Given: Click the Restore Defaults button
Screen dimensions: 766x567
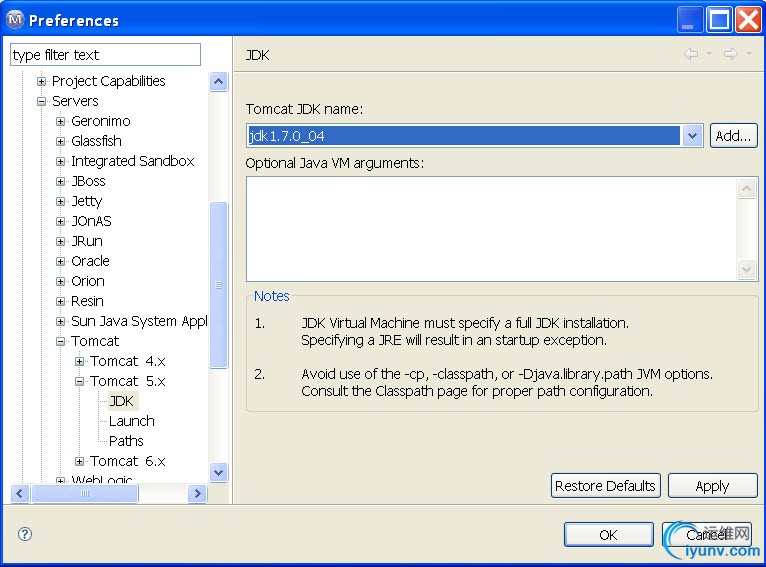Looking at the screenshot, I should click(x=606, y=485).
